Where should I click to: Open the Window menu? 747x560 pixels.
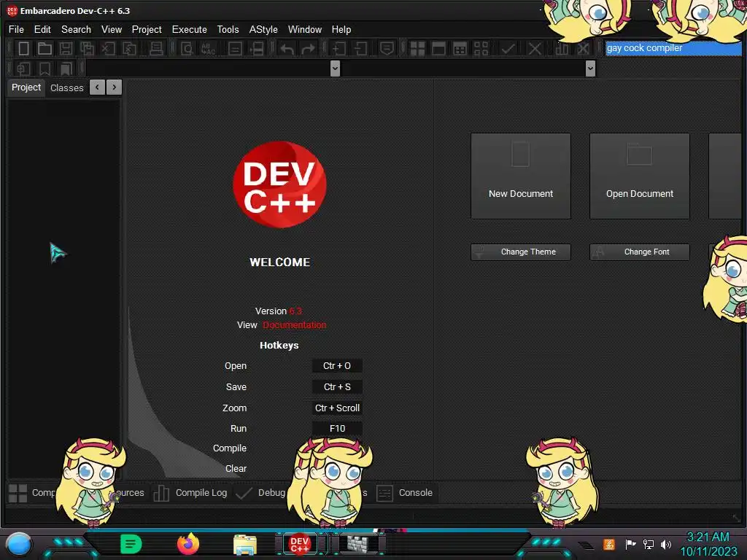[305, 29]
